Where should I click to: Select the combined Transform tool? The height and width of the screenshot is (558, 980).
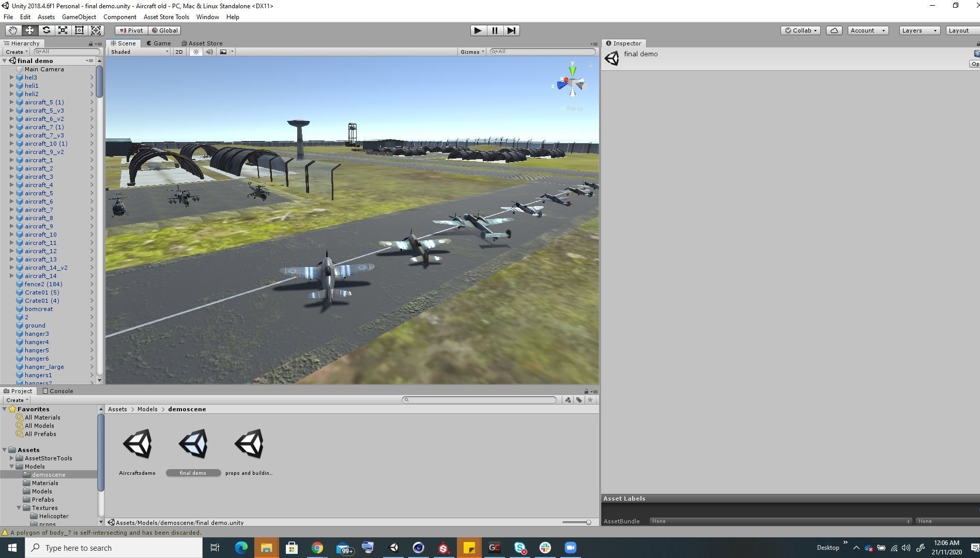[x=96, y=30]
